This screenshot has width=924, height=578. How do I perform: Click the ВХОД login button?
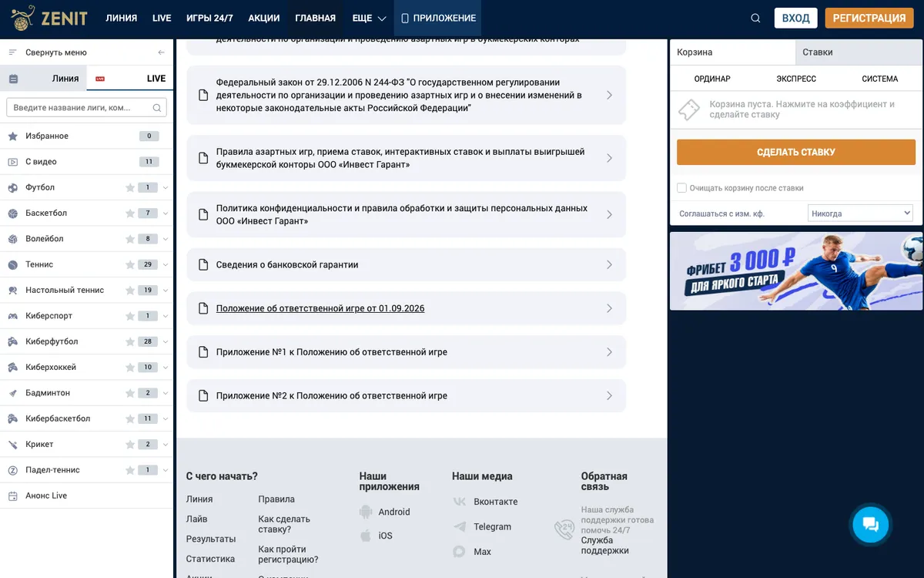tap(795, 18)
